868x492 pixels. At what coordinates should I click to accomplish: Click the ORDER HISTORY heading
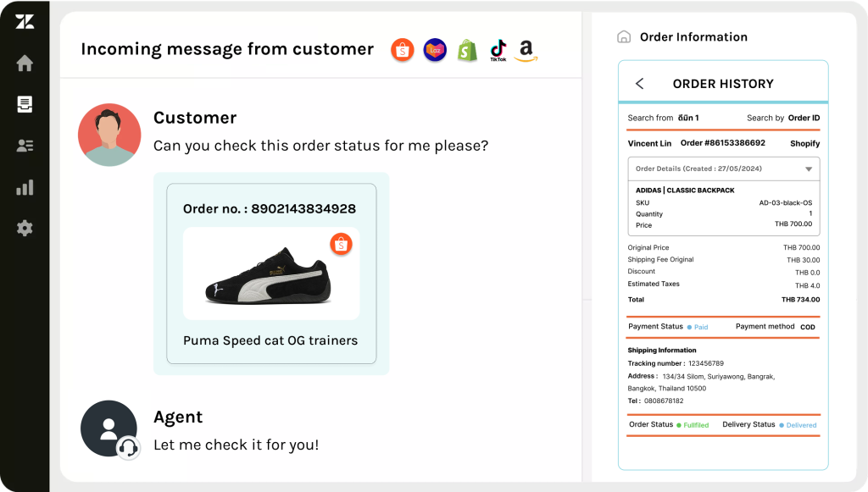[x=723, y=84]
